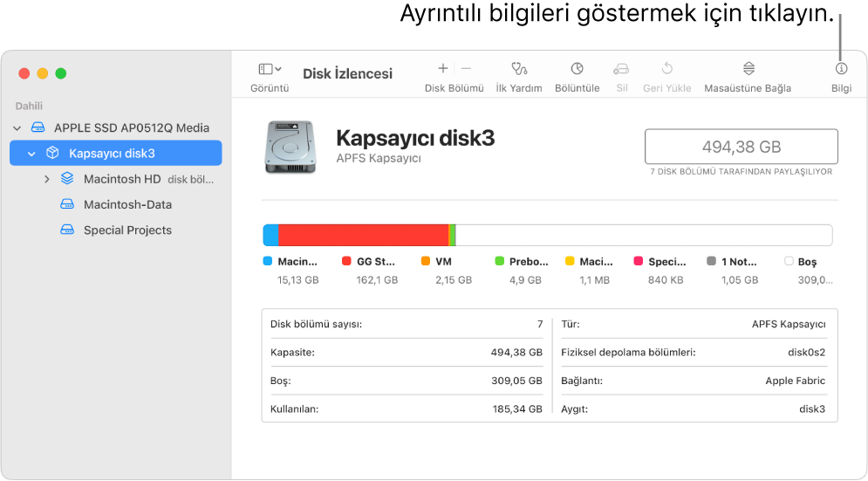This screenshot has width=868, height=481.
Task: Click the yellow Maci... legend swatch
Action: point(570,261)
